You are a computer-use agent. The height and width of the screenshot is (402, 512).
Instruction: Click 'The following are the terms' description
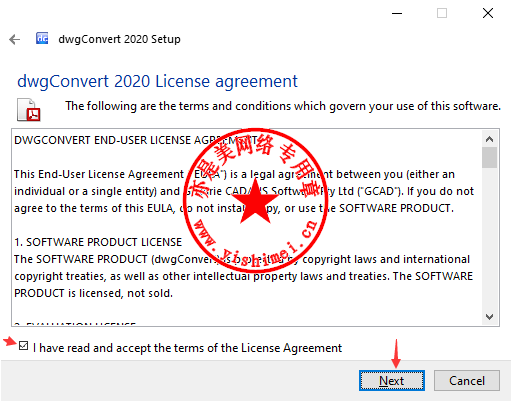283,106
